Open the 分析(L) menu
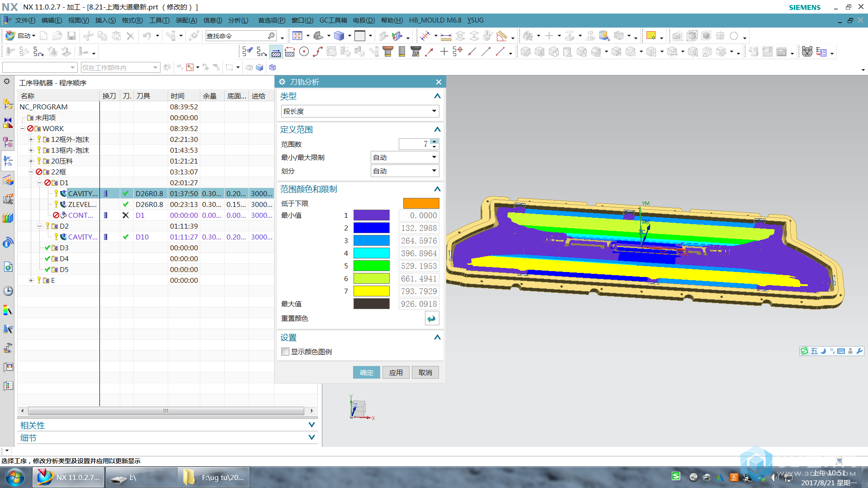 coord(238,20)
